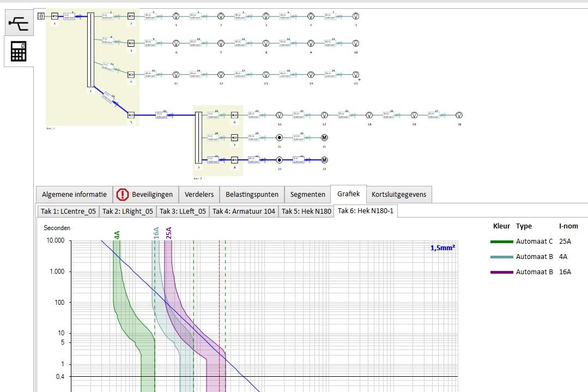Image resolution: width=588 pixels, height=392 pixels.
Task: Click green legend swatch for Automaat C
Action: point(501,242)
